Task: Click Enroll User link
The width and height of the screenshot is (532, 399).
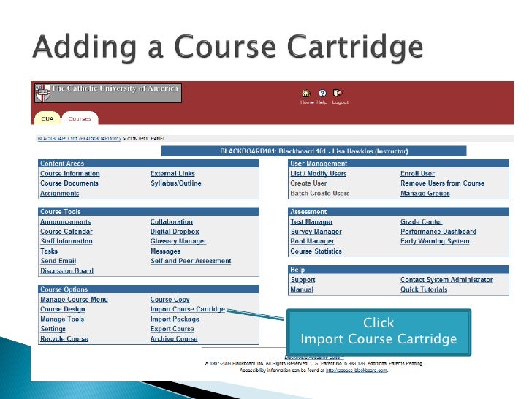Action: pos(417,173)
